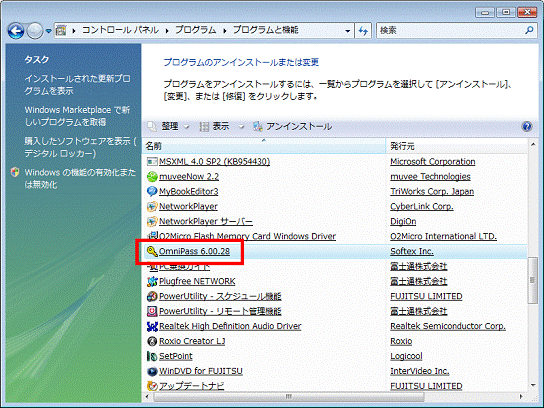The image size is (544, 408).
Task: Click the Forward navigation arrow button
Action: click(x=35, y=31)
